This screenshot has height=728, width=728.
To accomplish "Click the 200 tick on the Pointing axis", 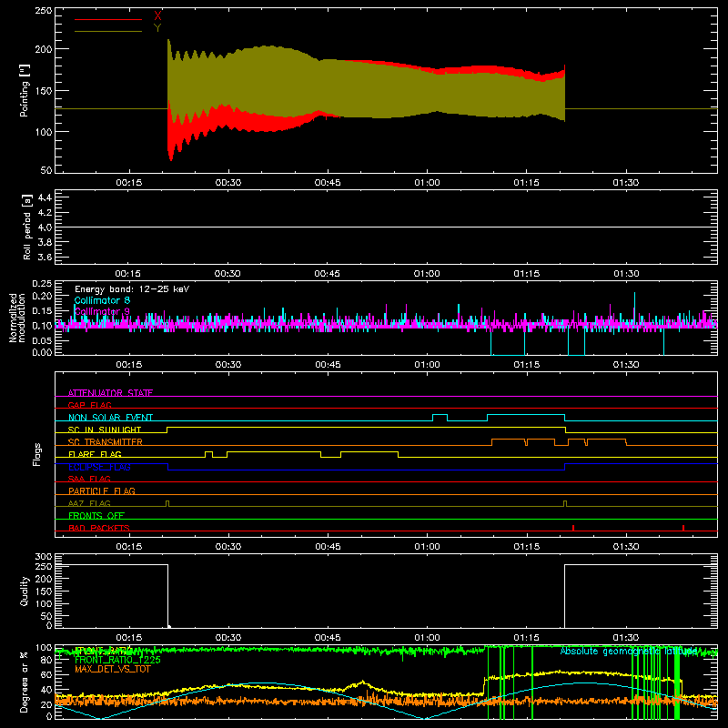I will tap(44, 49).
